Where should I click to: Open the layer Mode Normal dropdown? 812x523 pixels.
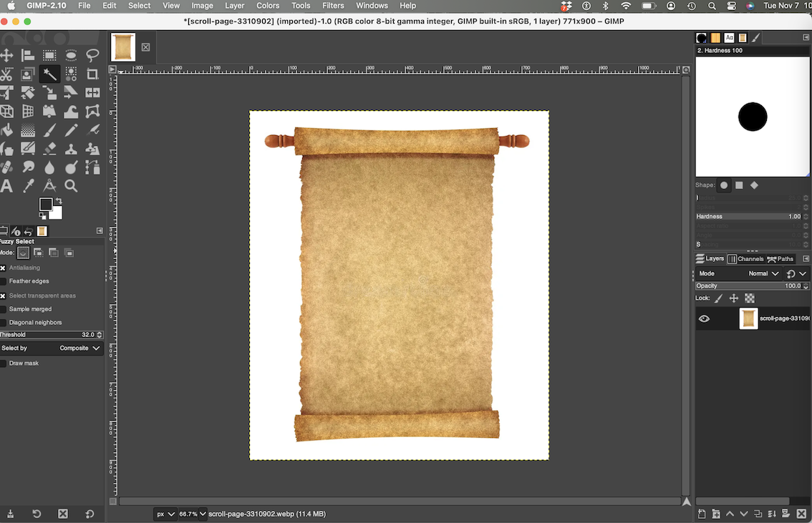point(763,273)
